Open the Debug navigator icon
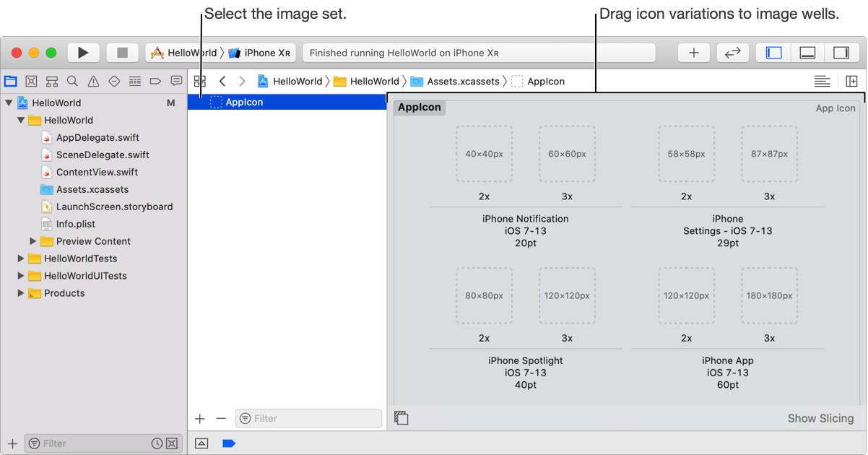The width and height of the screenshot is (868, 455). [x=135, y=81]
